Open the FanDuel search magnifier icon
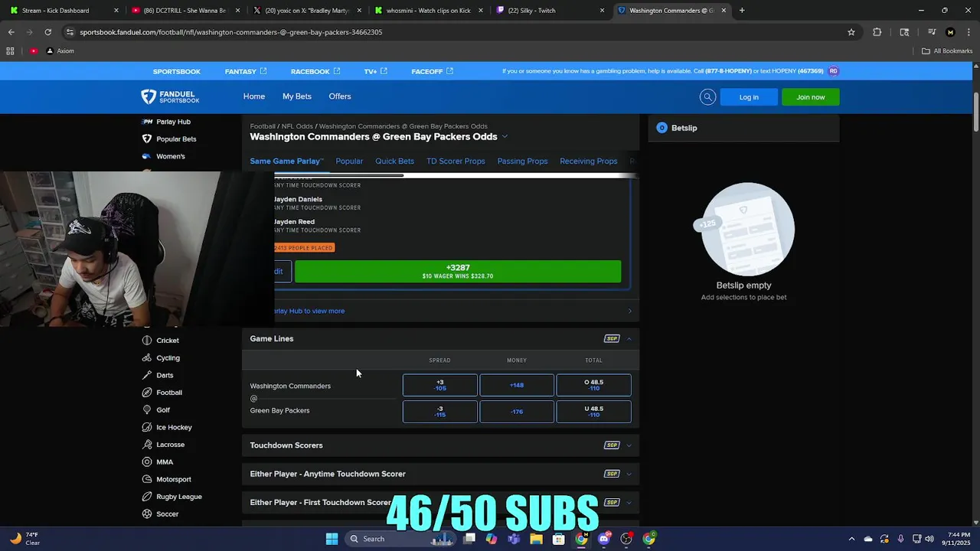The width and height of the screenshot is (980, 551). 707,97
